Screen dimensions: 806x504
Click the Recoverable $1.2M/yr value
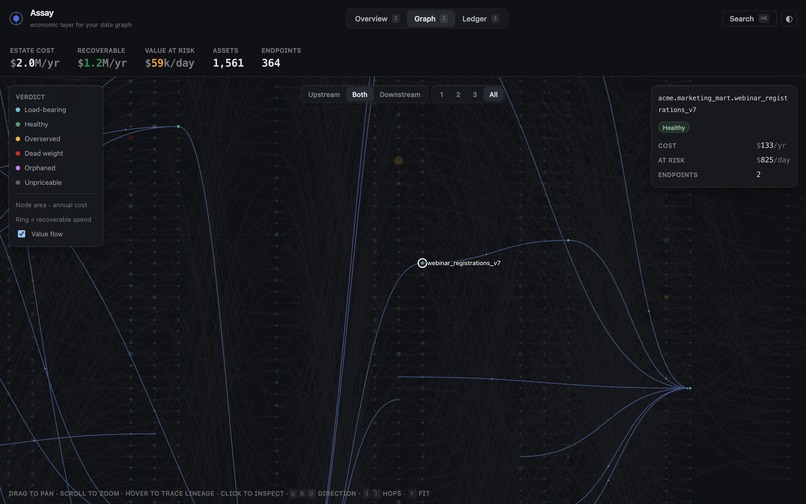102,63
